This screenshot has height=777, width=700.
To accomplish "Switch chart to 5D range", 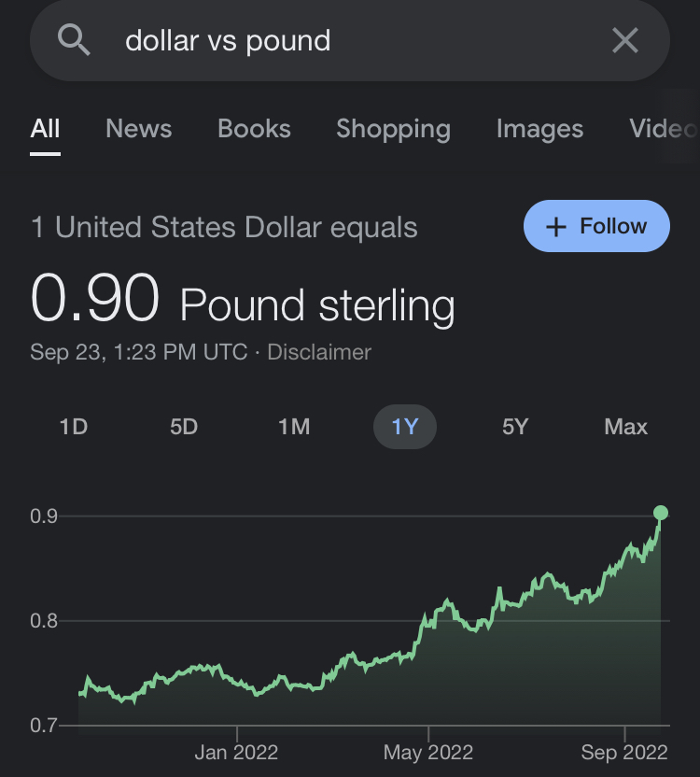I will coord(184,427).
